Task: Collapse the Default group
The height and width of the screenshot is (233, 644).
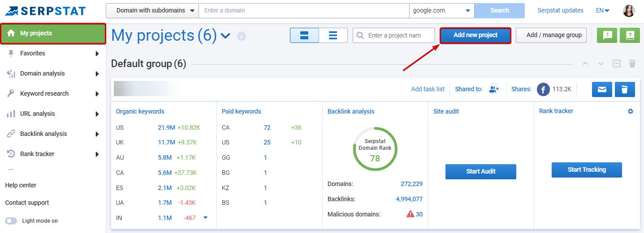Action: click(x=617, y=64)
